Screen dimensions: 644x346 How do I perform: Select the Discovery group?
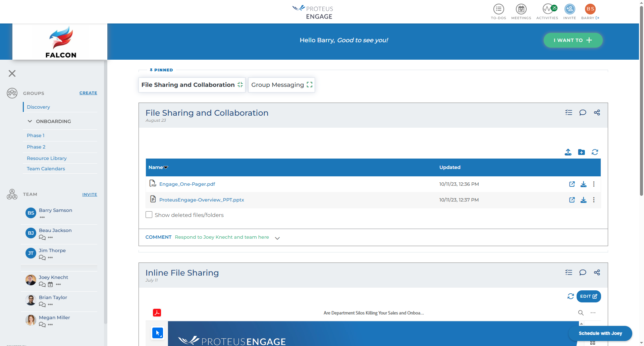point(38,107)
